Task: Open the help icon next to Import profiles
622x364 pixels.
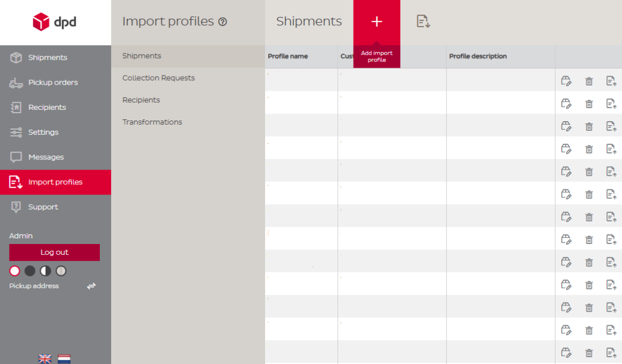Action: click(x=223, y=22)
